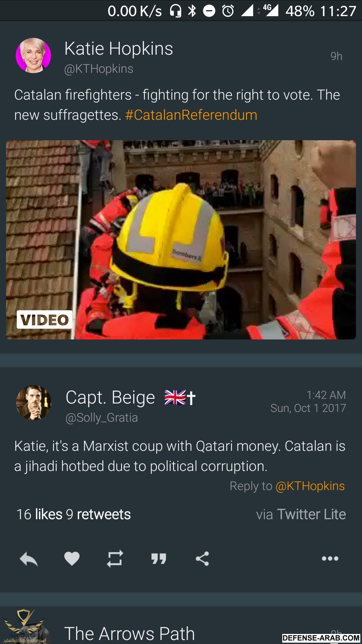This screenshot has width=362, height=644.
Task: Open the Katie Hopkins name header
Action: (x=119, y=49)
